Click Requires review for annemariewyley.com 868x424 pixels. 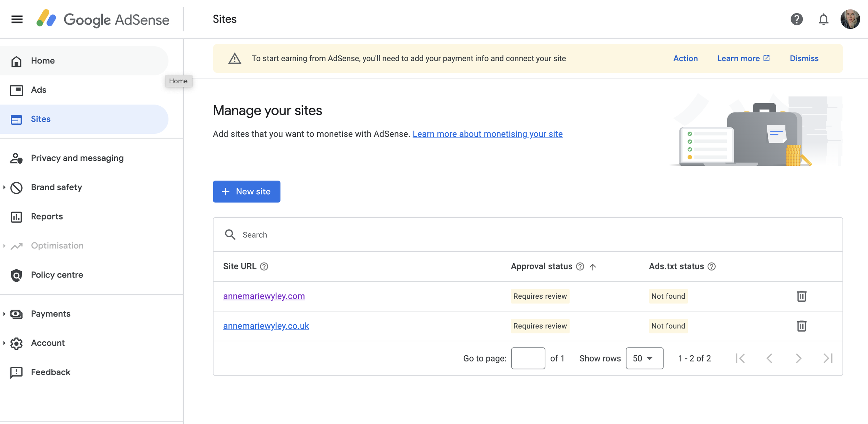pyautogui.click(x=540, y=296)
